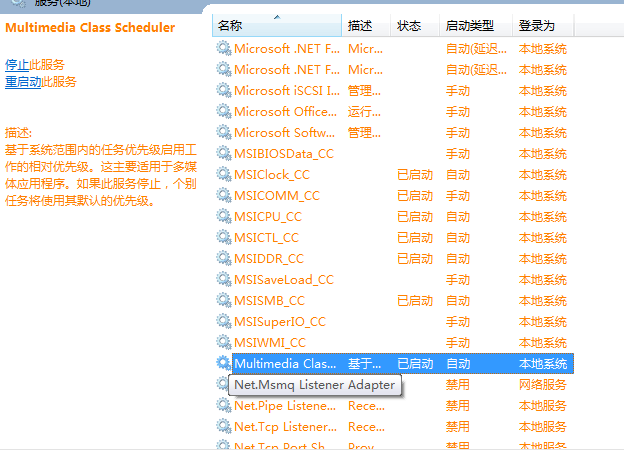Click 已启动 status of MSIClock_CC
624x451 pixels.
tap(415, 175)
